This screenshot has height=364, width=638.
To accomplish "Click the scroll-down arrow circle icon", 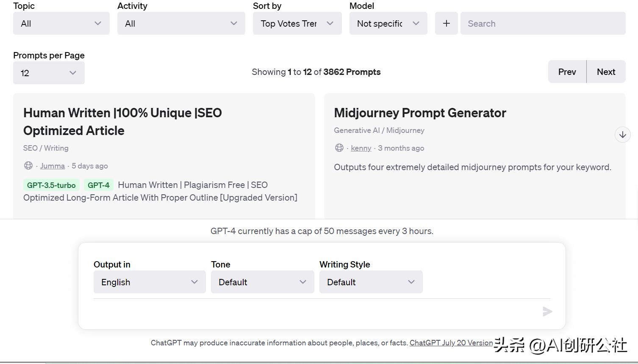I will tap(622, 135).
